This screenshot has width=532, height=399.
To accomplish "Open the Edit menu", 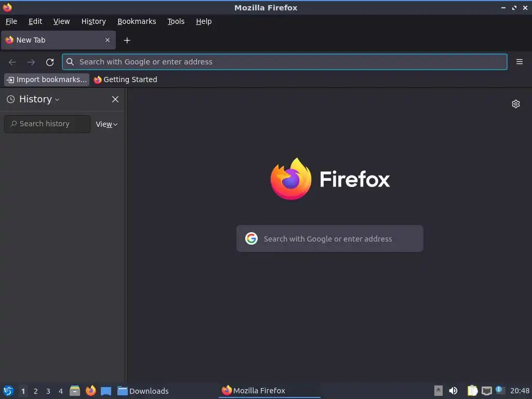I will coord(35,21).
